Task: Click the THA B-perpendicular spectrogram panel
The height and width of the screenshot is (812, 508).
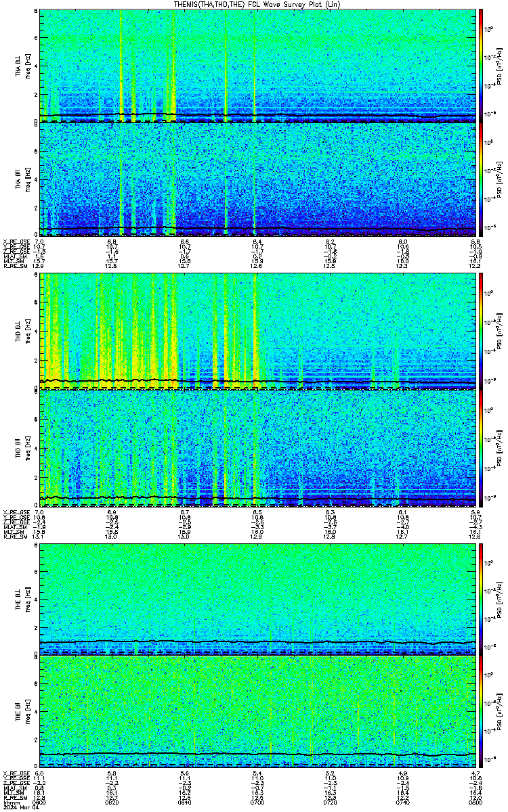Action: click(257, 66)
